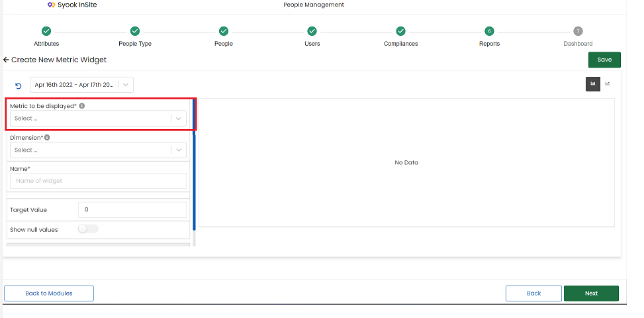Click the green Save button

point(604,60)
